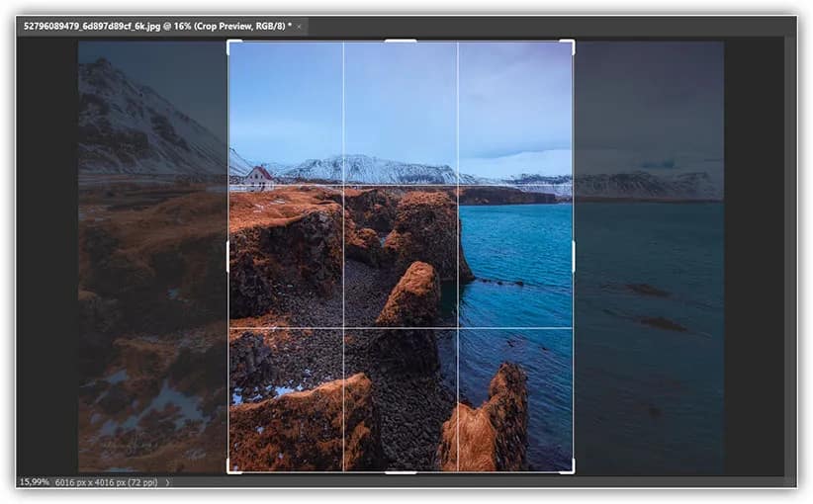
Task: Click the bottom-right crop corner handle
Action: pyautogui.click(x=569, y=467)
